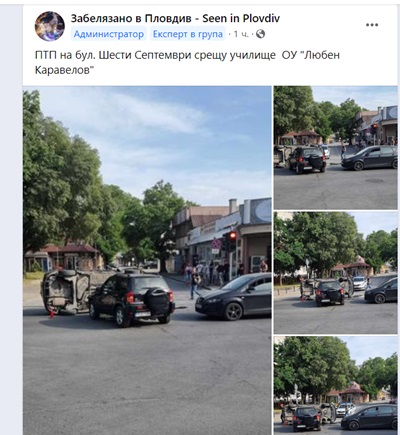Click the Администратор badge
Screen dimensions: 400x435
[109, 34]
